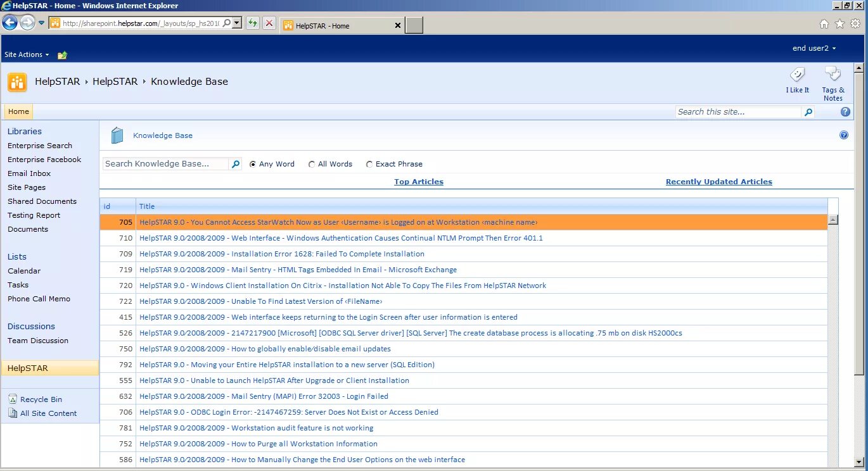Click the article list scroll up arrow
Screen dimensions: 868x471
pos(833,220)
